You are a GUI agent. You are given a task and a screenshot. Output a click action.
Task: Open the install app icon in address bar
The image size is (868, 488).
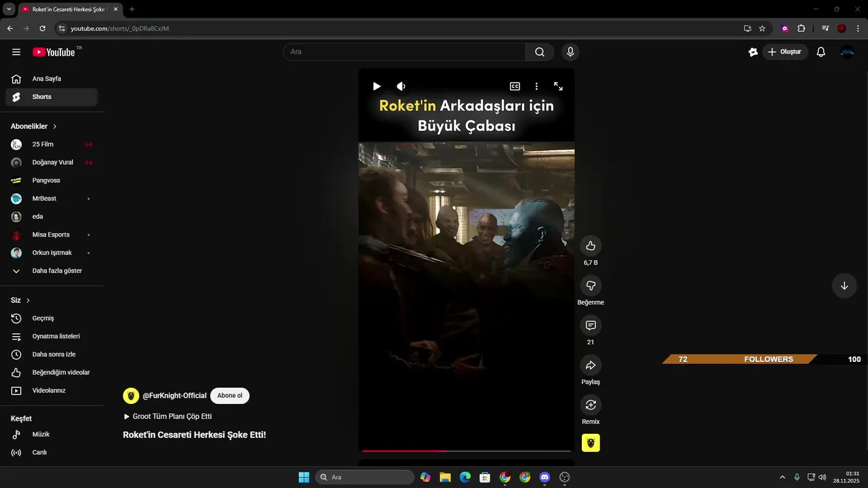747,28
